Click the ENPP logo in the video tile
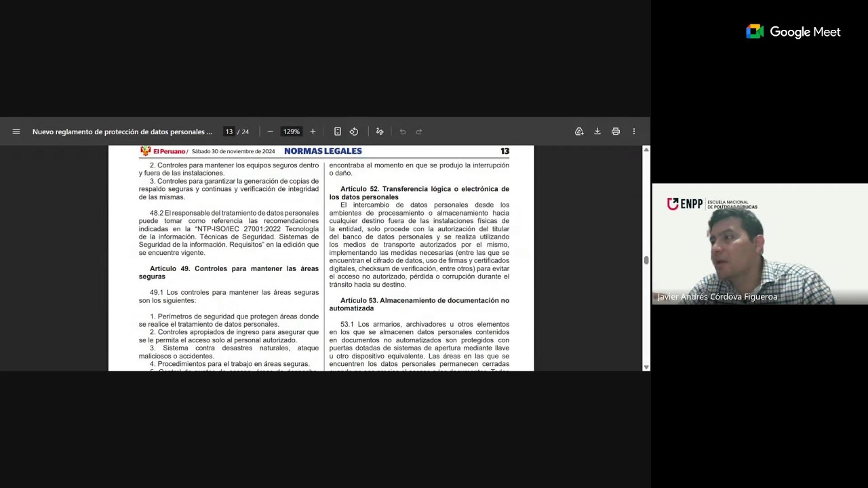The width and height of the screenshot is (868, 488). pos(711,204)
